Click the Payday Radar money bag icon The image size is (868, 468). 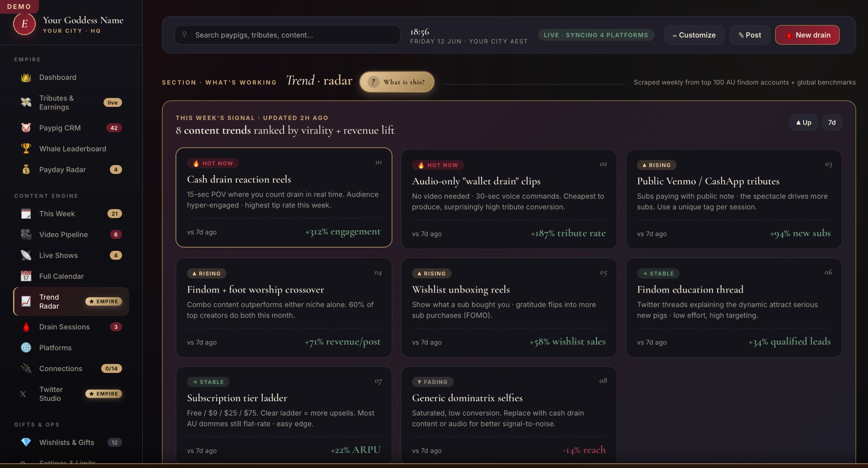[x=26, y=170]
